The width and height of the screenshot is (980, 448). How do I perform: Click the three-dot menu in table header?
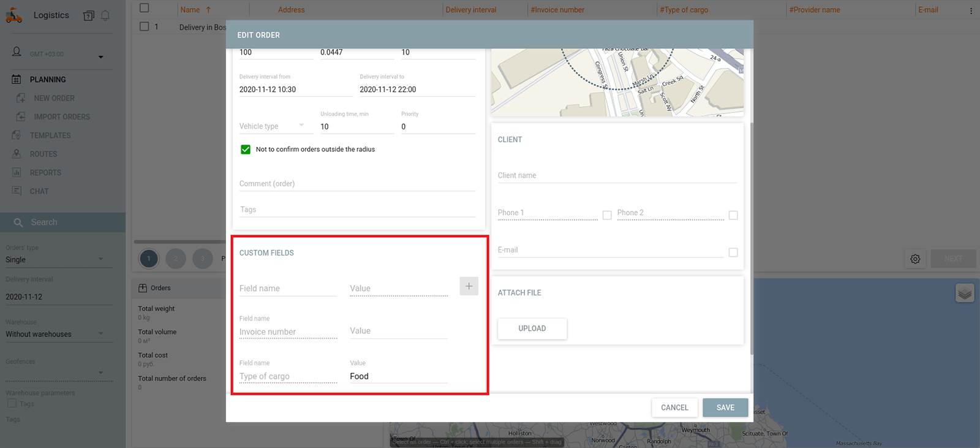click(971, 10)
